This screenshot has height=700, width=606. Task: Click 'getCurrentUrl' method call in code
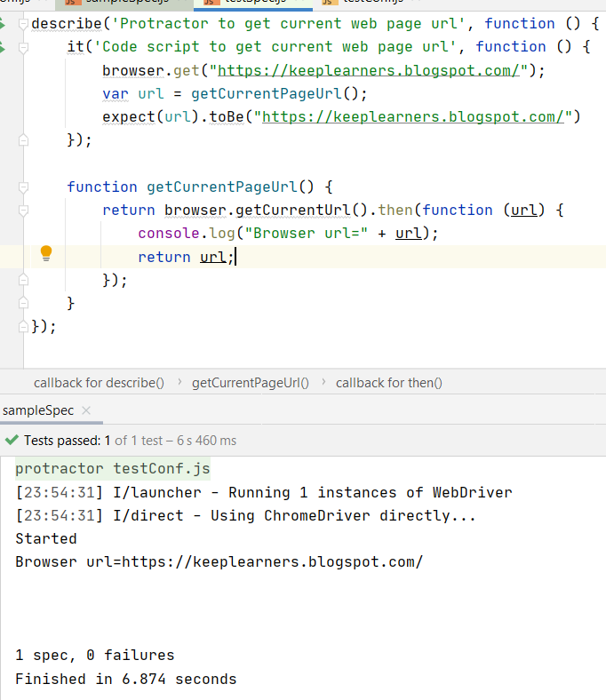(293, 211)
